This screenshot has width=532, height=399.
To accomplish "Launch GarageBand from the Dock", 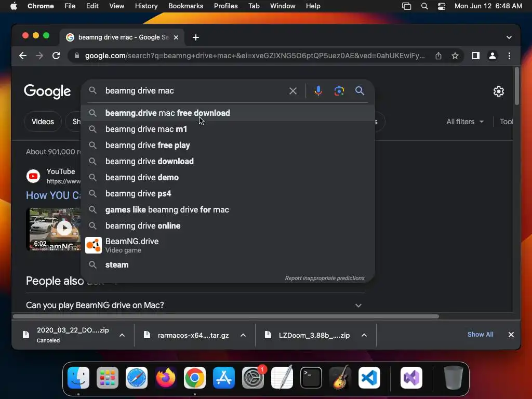I will coord(340,378).
